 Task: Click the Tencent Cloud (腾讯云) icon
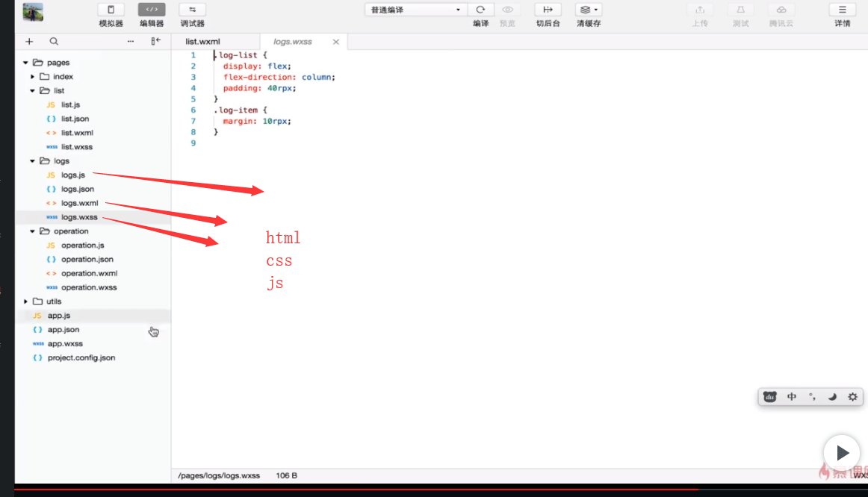pos(781,10)
